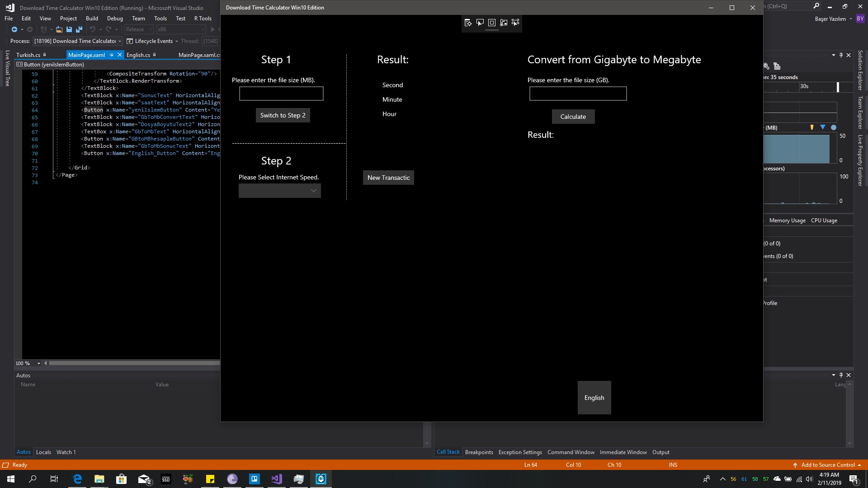Pin the MainPage.xaml tab
The height and width of the screenshot is (488, 868).
pyautogui.click(x=111, y=55)
